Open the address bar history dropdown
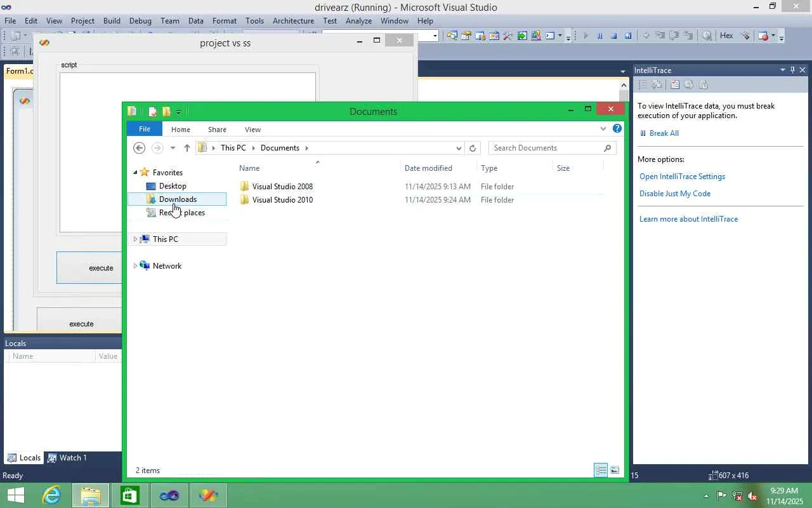The image size is (812, 508). (x=459, y=148)
